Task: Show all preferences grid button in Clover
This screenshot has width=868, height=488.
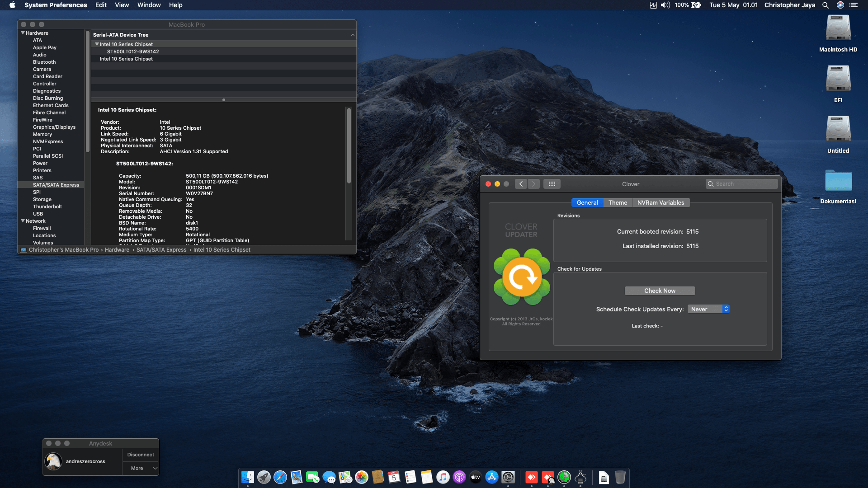Action: 552,184
